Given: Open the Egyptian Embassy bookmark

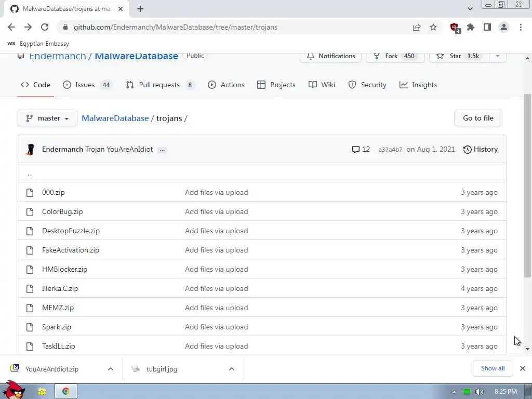Looking at the screenshot, I should [38, 44].
